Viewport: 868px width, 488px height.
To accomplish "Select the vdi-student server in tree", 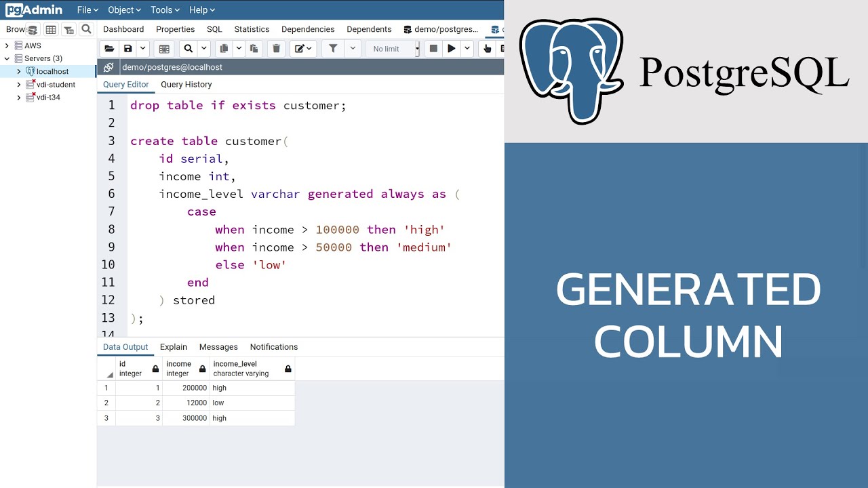I will click(56, 85).
